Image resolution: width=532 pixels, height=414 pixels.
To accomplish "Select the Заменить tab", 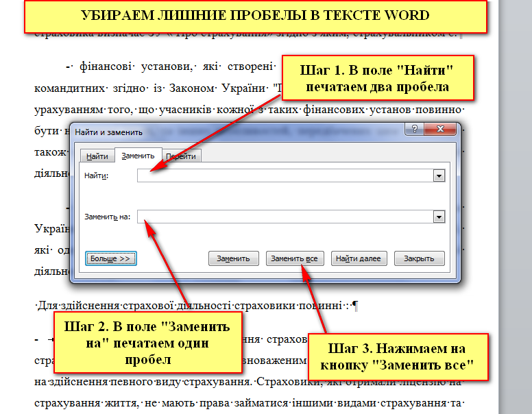I will tap(138, 156).
